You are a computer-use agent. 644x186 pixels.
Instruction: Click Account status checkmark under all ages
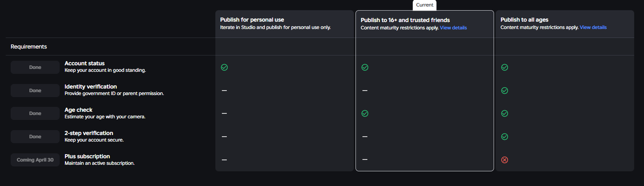[505, 67]
